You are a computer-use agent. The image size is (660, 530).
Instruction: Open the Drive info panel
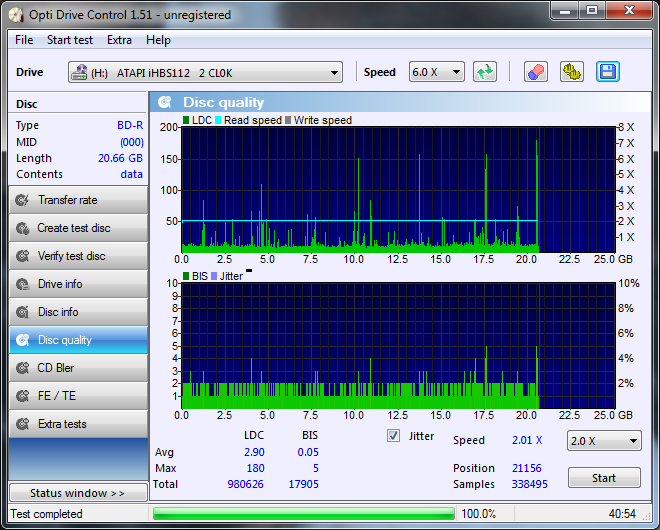click(x=78, y=284)
